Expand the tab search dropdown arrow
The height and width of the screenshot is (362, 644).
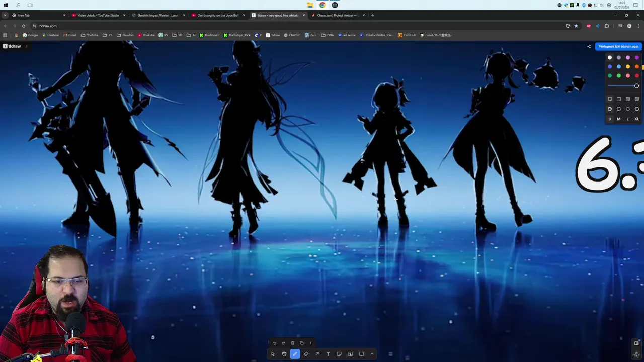(5, 15)
